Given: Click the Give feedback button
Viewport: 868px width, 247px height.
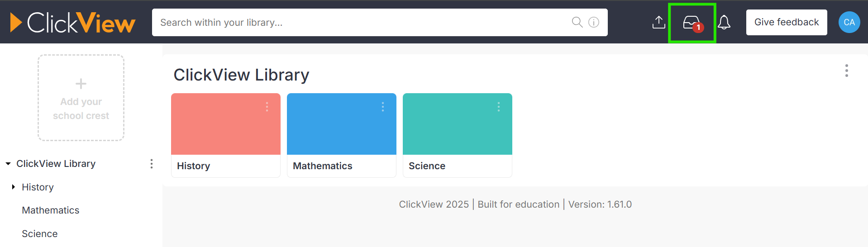Looking at the screenshot, I should pyautogui.click(x=787, y=22).
